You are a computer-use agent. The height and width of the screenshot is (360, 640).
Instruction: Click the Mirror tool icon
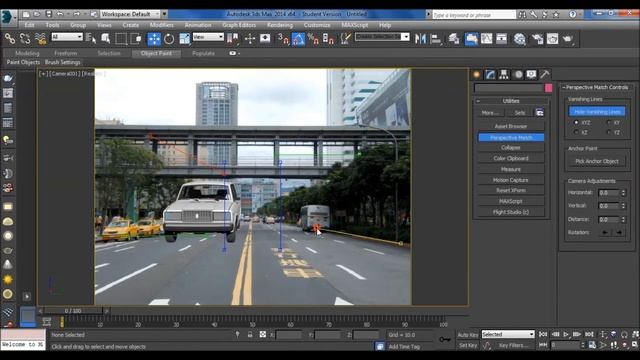click(x=420, y=39)
